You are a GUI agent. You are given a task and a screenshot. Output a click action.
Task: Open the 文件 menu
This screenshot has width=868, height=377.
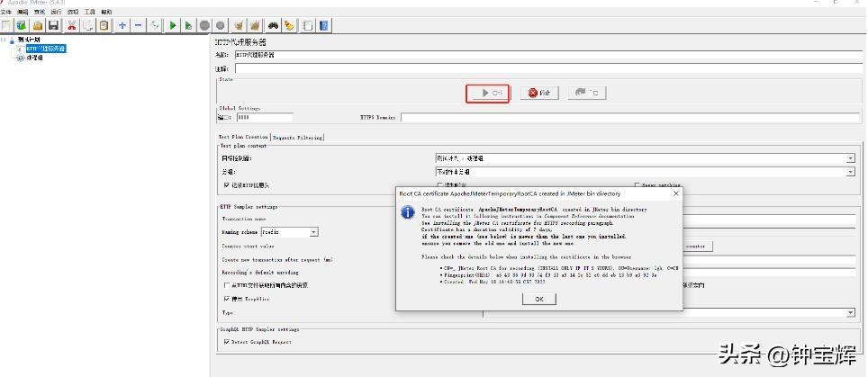click(5, 11)
